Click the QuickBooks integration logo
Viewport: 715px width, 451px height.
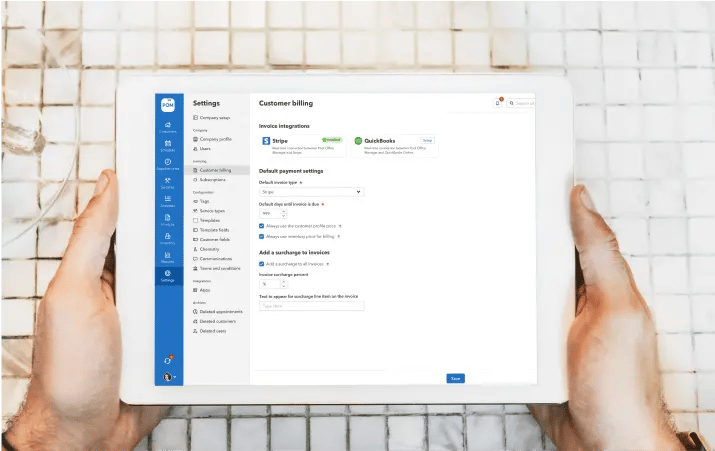[358, 142]
